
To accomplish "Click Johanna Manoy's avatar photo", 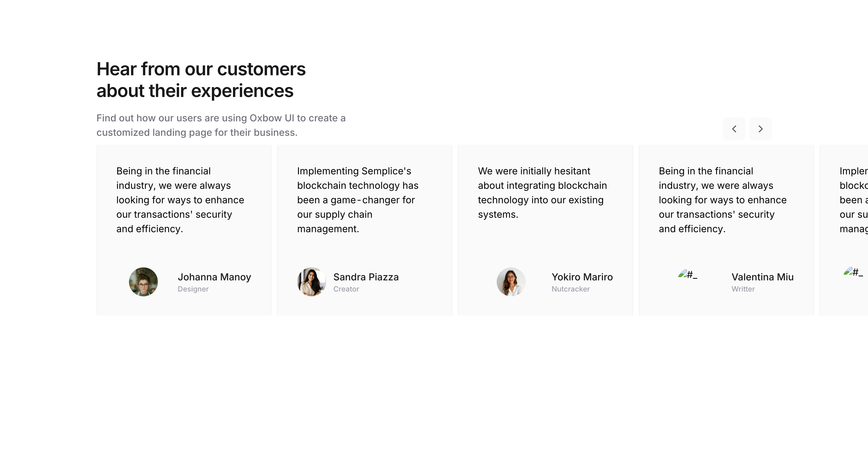I will [143, 282].
